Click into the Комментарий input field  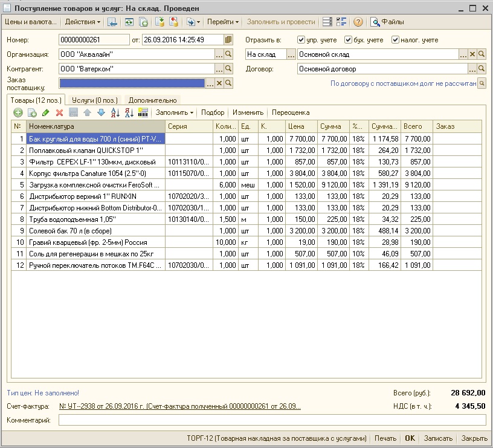click(x=272, y=420)
